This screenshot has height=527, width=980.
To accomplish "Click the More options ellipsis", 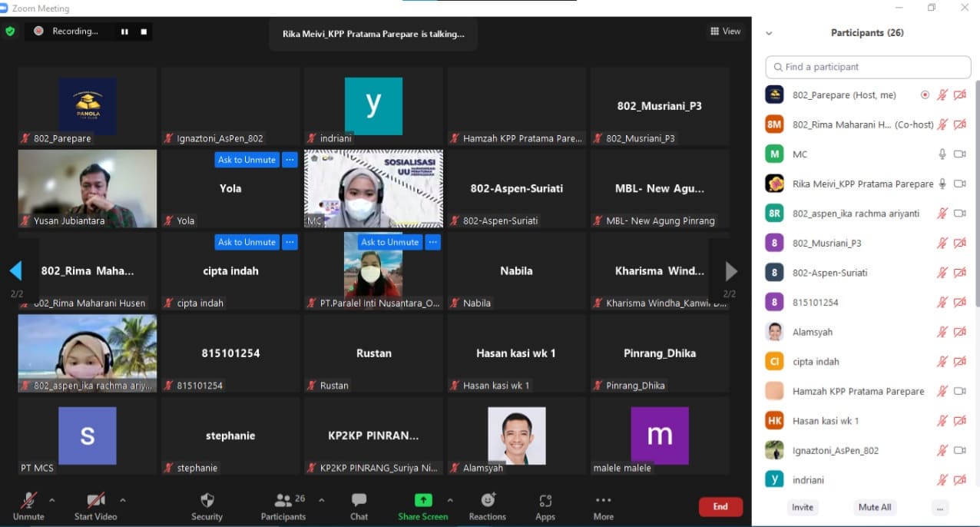I will pyautogui.click(x=604, y=501).
